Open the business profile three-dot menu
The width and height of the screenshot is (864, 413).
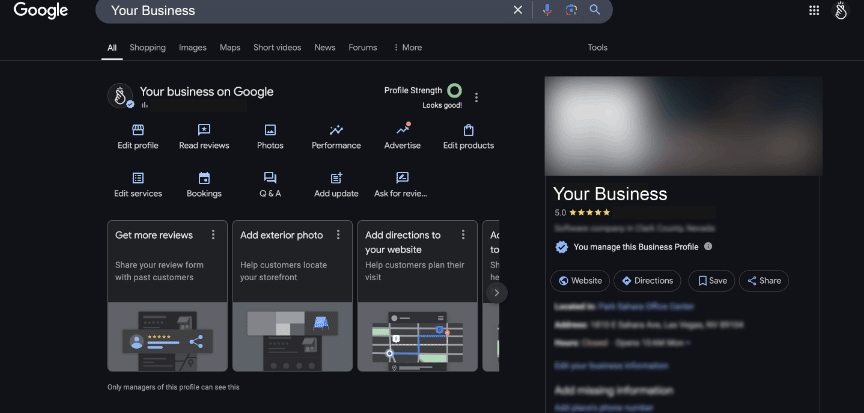point(477,97)
